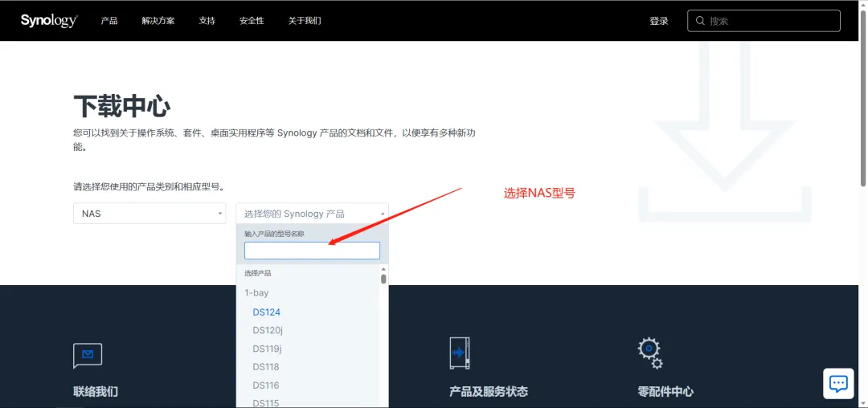Open the 关于我们 menu
This screenshot has width=868, height=408.
pyautogui.click(x=305, y=21)
